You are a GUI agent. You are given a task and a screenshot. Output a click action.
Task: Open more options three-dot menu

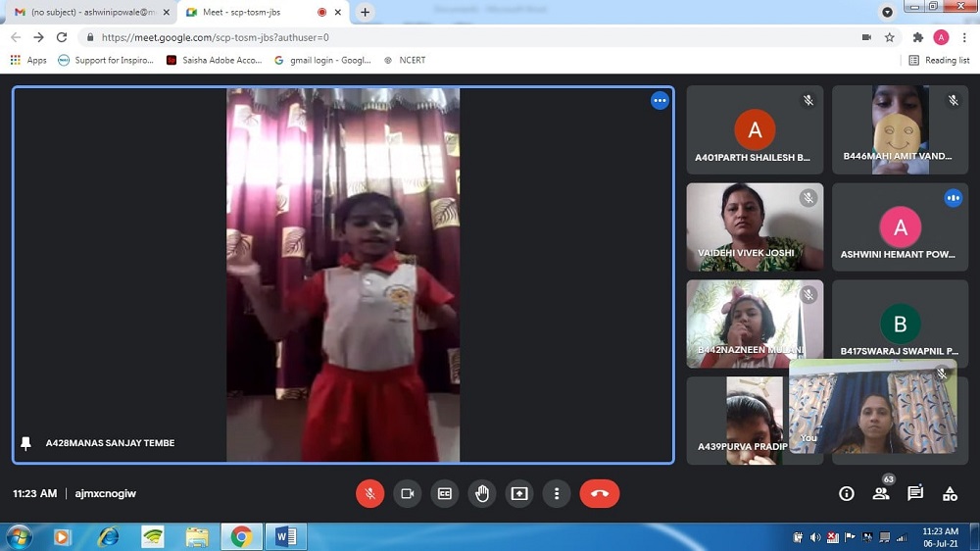point(557,493)
